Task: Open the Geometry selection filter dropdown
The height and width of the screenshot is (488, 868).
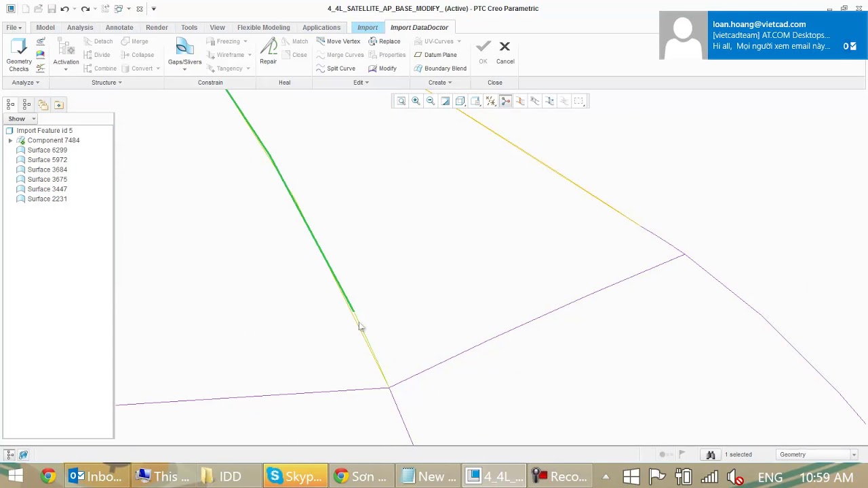Action: pos(816,455)
